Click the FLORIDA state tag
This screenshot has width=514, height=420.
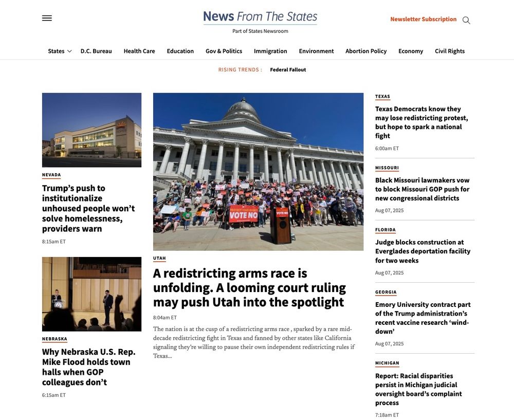(385, 230)
